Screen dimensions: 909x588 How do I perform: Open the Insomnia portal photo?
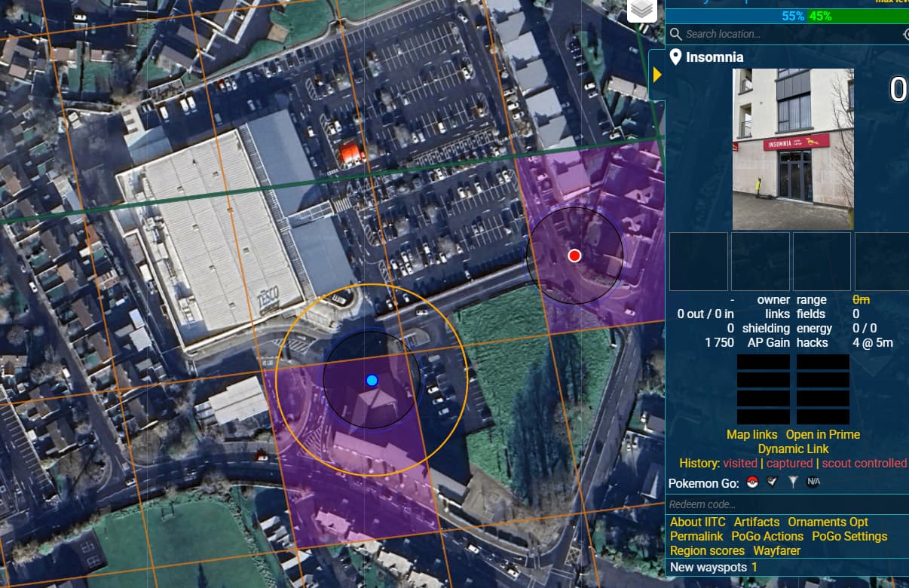(x=793, y=149)
